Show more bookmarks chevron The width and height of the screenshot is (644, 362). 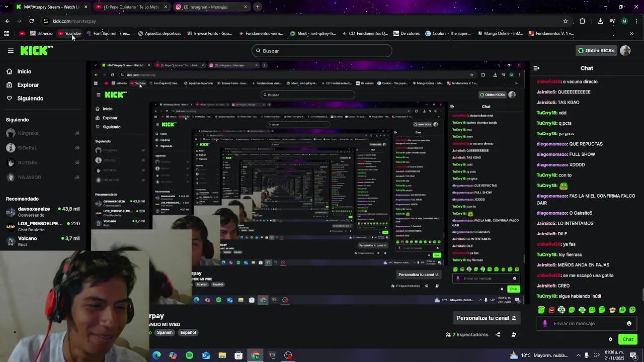pyautogui.click(x=632, y=34)
